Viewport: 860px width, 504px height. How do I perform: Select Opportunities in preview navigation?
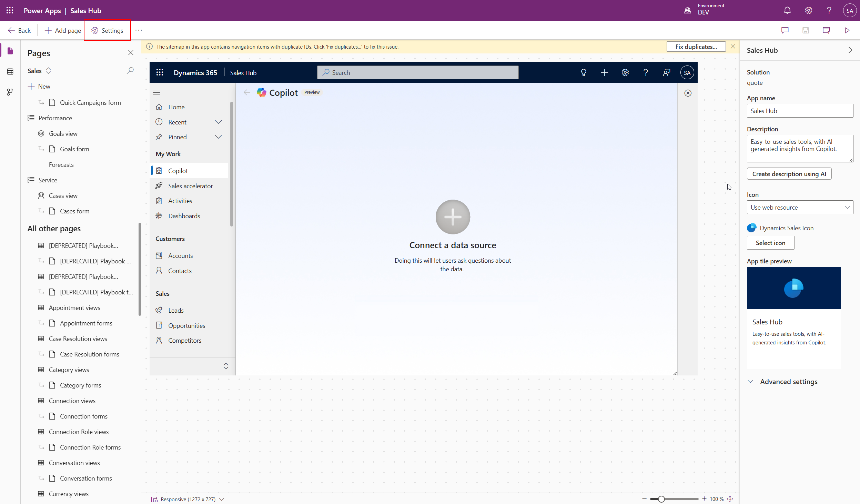click(189, 325)
